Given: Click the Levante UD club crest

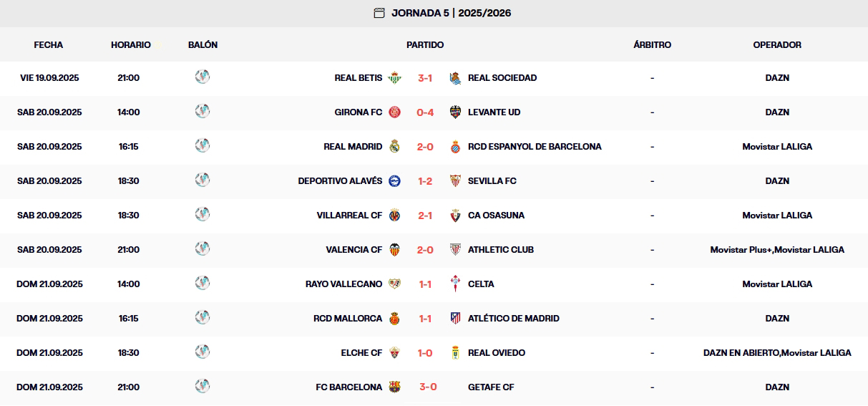Looking at the screenshot, I should coord(455,112).
